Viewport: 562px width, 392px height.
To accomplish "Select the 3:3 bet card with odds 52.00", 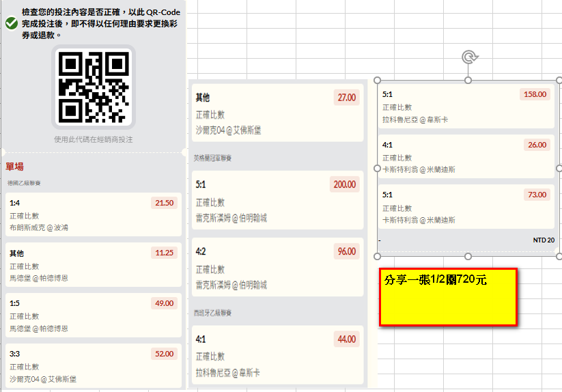I will click(94, 366).
